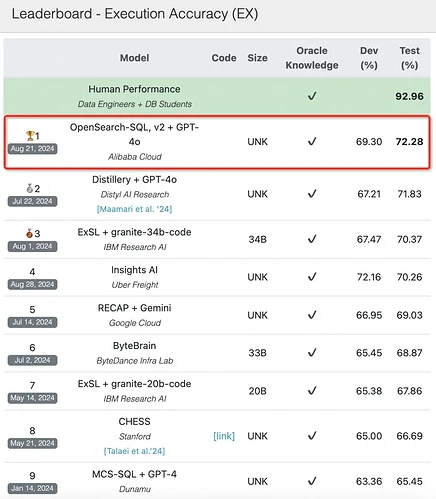Click the gold trophy icon for rank 1
The width and height of the screenshot is (436, 499).
pyautogui.click(x=30, y=136)
